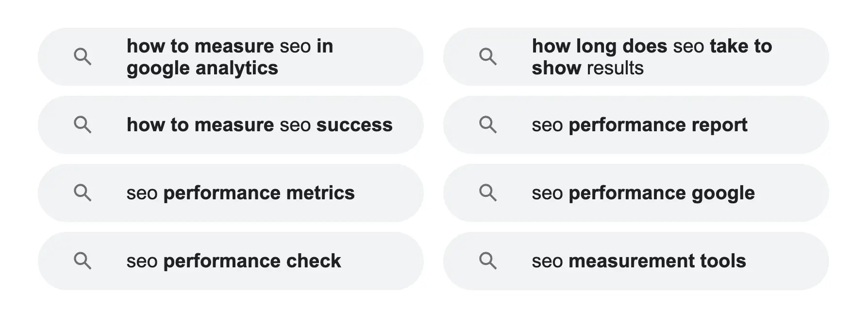Choose the 'seo measurement tools' suggestion text
This screenshot has width=868, height=315.
[x=639, y=261]
